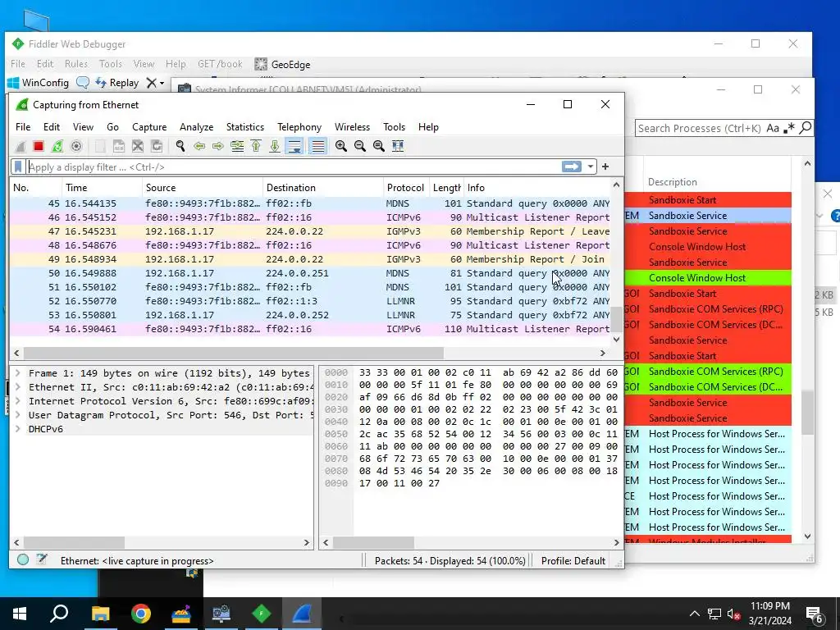Jump to the first packet
The image size is (840, 630).
pyautogui.click(x=256, y=146)
